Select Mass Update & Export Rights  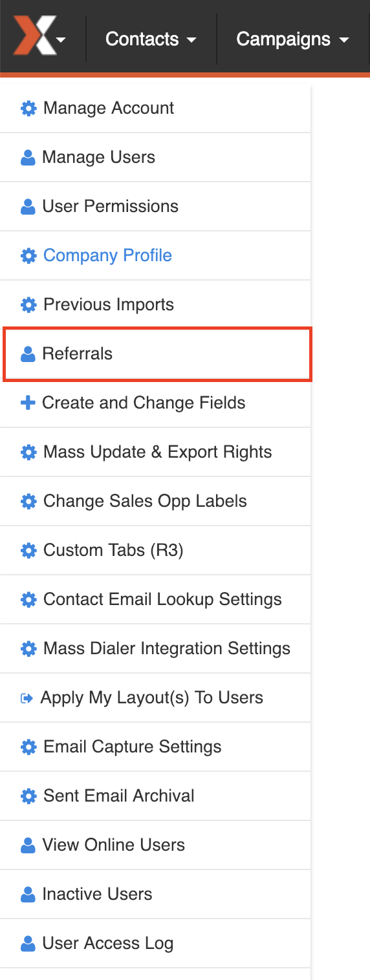tap(155, 452)
